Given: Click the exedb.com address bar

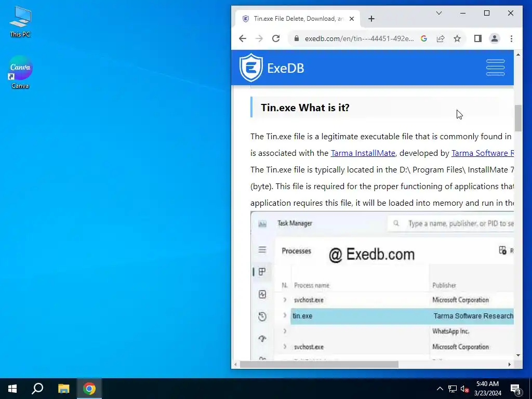Looking at the screenshot, I should [x=359, y=38].
